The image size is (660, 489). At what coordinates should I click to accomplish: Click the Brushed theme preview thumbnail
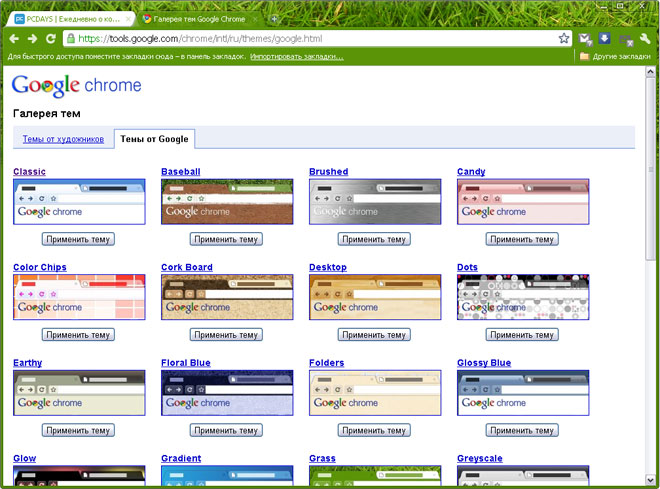[375, 202]
